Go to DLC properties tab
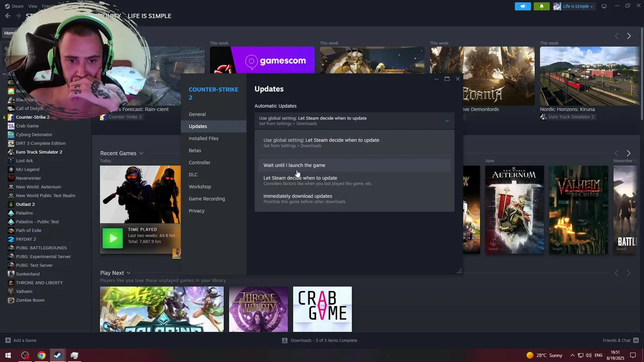The height and width of the screenshot is (362, 644). point(193,174)
